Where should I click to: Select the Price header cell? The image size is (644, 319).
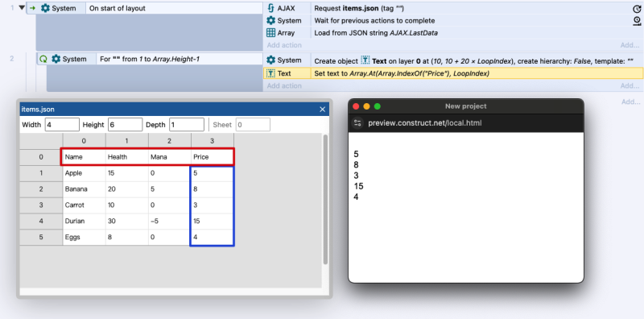(x=212, y=157)
